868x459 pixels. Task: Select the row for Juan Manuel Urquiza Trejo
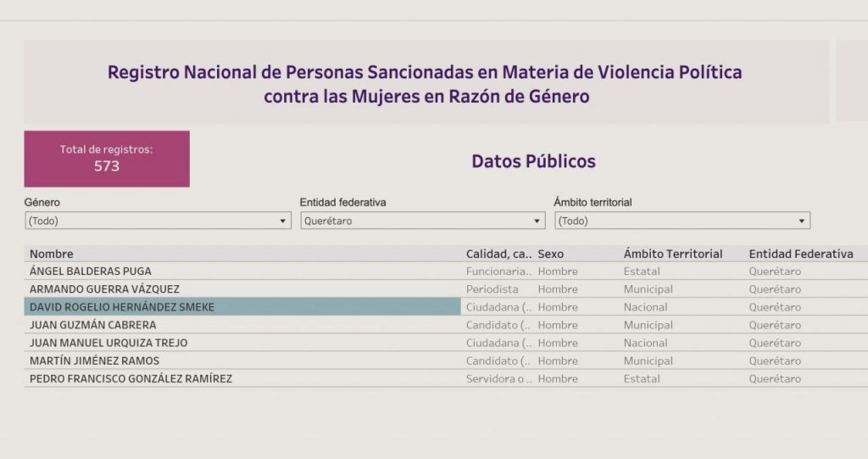coord(108,343)
